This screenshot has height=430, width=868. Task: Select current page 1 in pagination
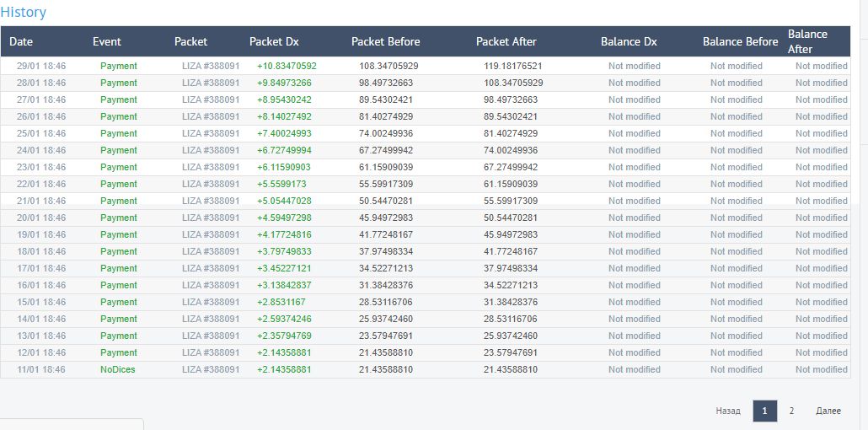(x=765, y=411)
